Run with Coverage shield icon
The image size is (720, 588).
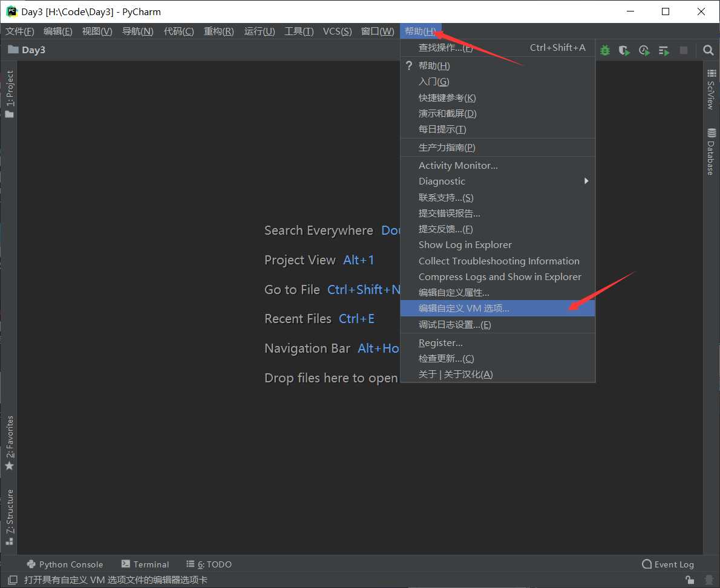tap(624, 50)
